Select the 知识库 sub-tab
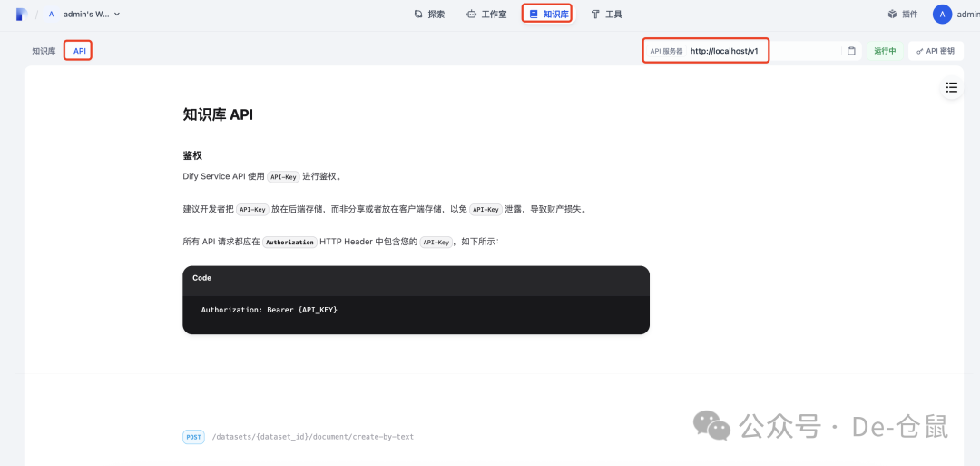 point(44,51)
